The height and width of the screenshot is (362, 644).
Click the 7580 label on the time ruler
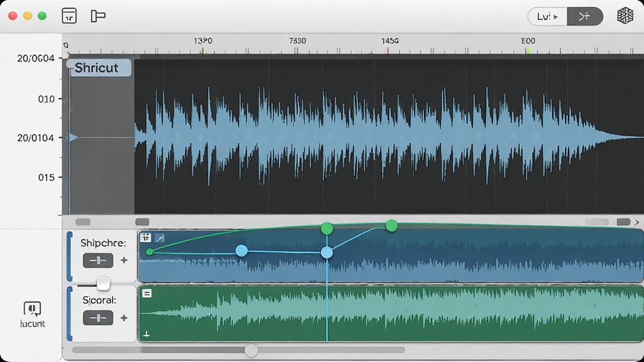297,41
